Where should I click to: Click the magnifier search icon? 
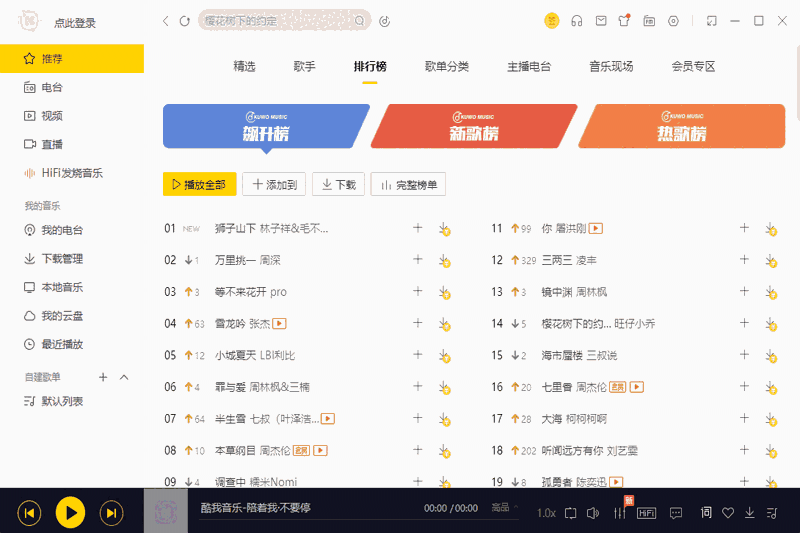[359, 21]
